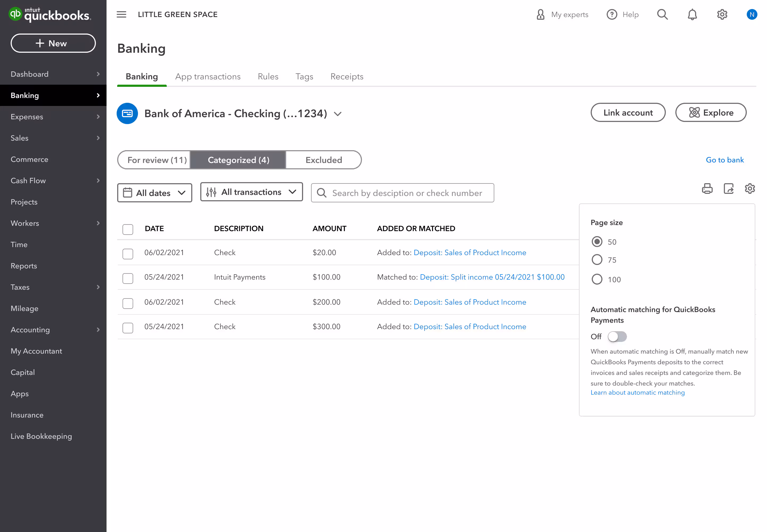Open Deposit link for $20.00 check
This screenshot has width=767, height=532.
pyautogui.click(x=470, y=253)
